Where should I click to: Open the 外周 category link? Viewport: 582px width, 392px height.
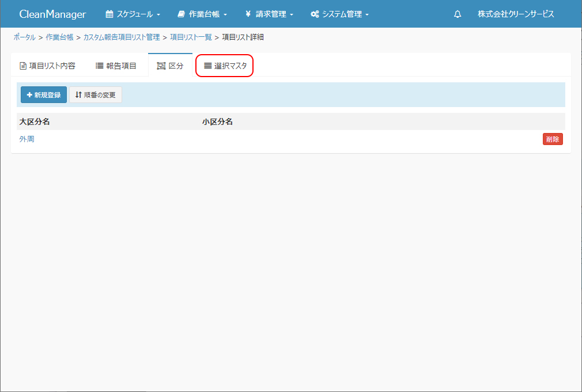click(27, 139)
